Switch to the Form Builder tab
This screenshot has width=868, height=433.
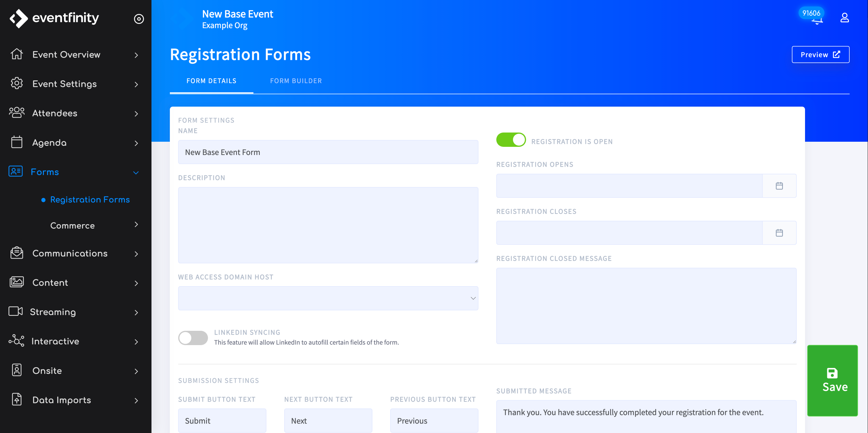pyautogui.click(x=296, y=81)
